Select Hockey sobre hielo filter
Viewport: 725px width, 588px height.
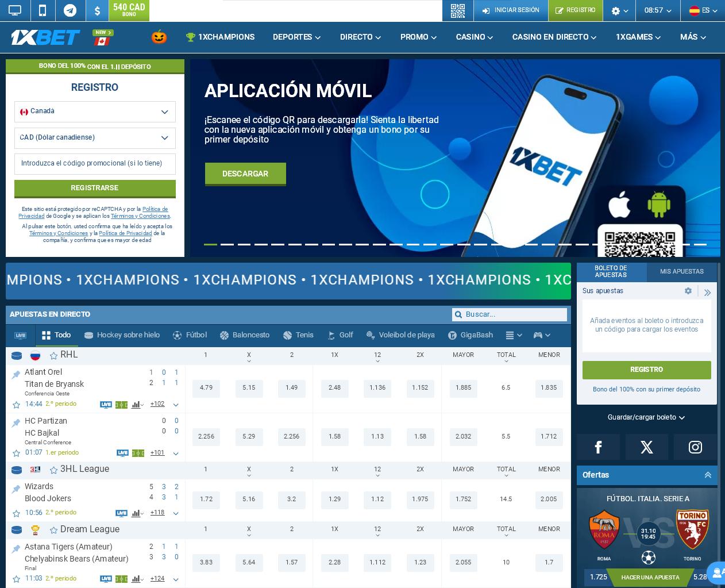122,335
